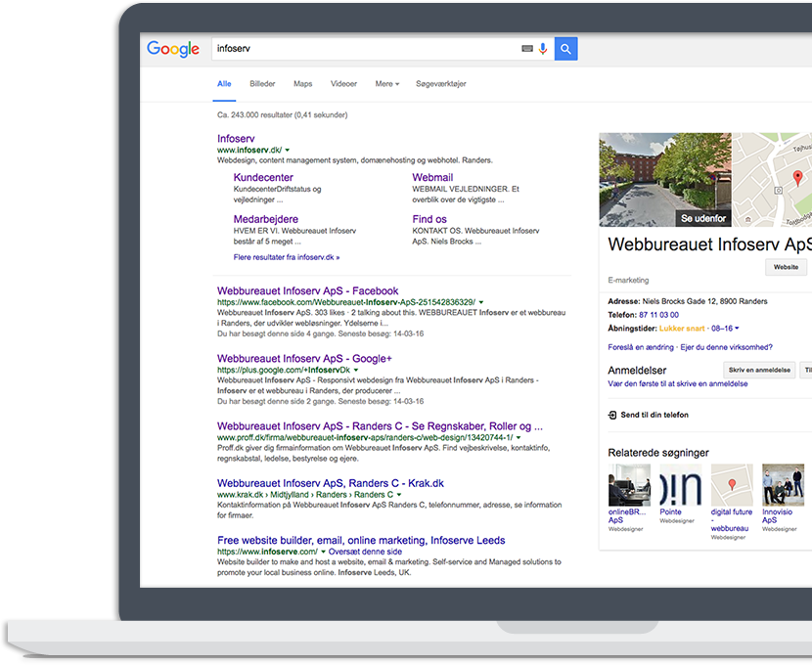Open the Randers C Se Regnskaber result
This screenshot has width=812, height=665.
point(380,426)
